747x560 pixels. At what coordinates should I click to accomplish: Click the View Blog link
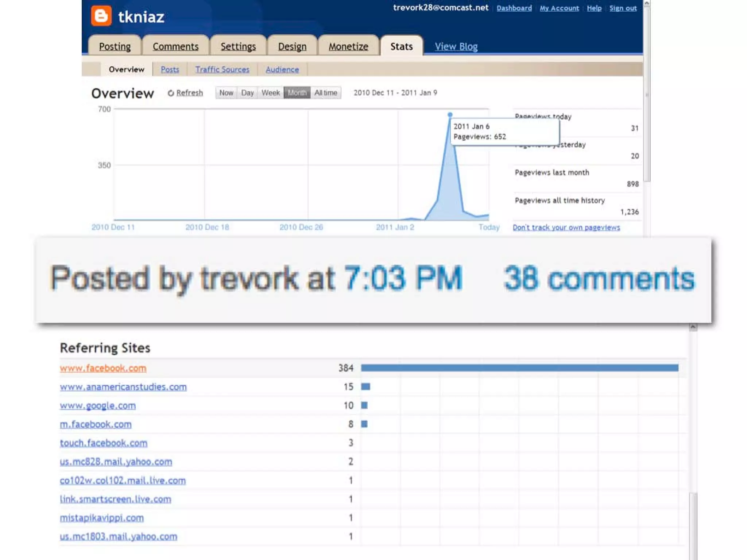[x=456, y=47]
